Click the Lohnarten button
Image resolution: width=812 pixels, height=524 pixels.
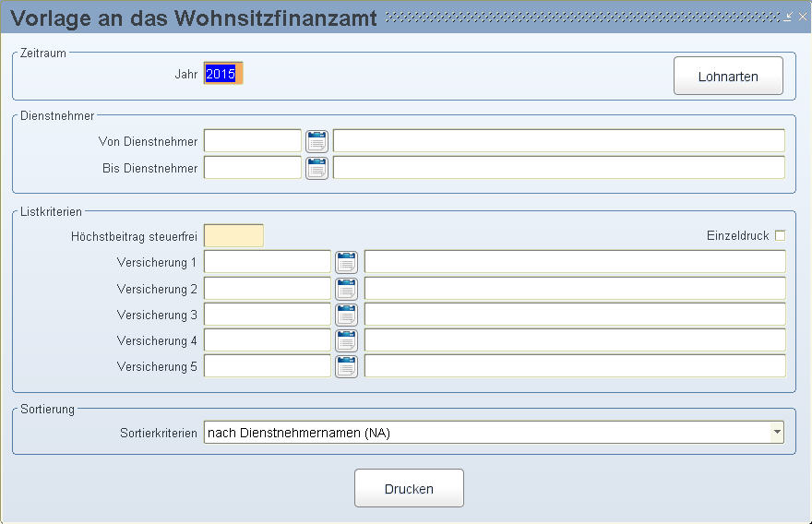[728, 77]
